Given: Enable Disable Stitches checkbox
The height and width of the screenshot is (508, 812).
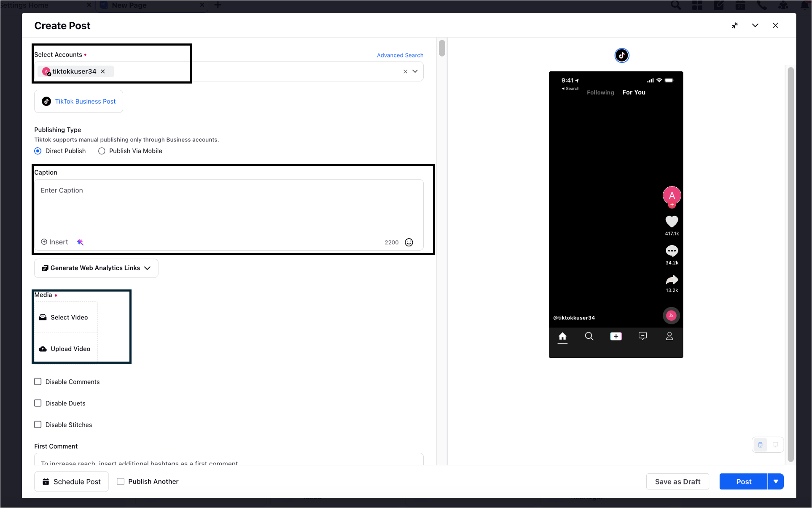Looking at the screenshot, I should (38, 425).
